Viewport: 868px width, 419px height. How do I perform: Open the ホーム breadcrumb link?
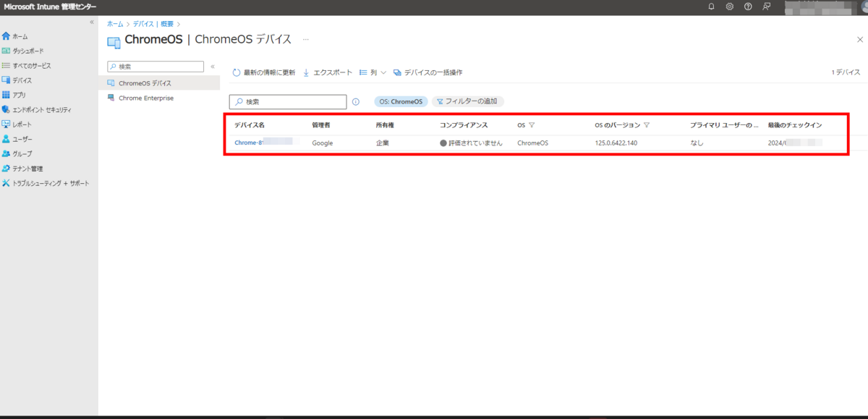pyautogui.click(x=114, y=23)
